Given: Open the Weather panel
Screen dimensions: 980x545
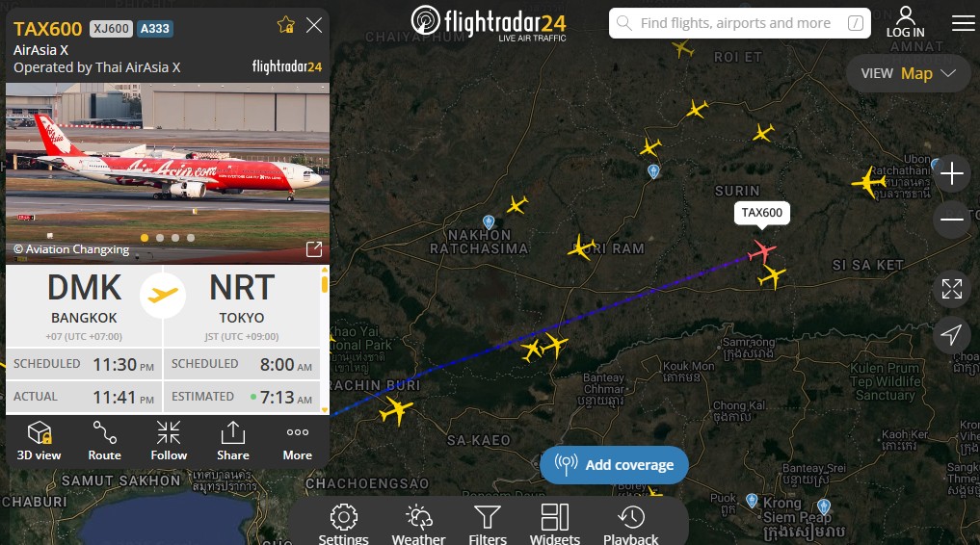Looking at the screenshot, I should (418, 525).
